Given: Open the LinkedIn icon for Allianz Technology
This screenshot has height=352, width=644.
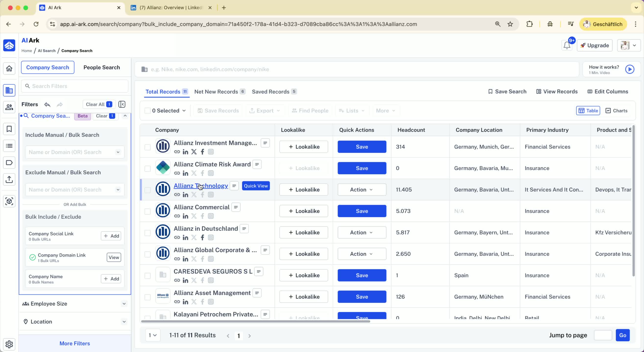Looking at the screenshot, I should 185,195.
